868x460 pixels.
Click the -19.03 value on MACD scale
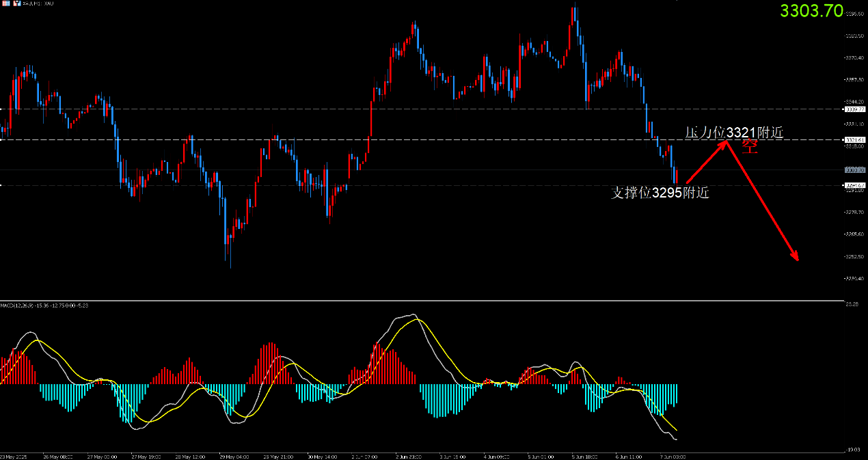[854, 450]
